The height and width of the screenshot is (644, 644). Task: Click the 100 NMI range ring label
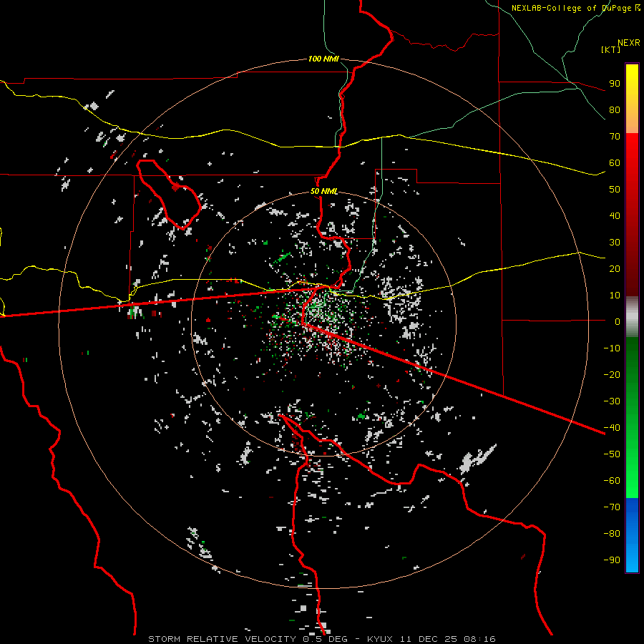coord(323,59)
